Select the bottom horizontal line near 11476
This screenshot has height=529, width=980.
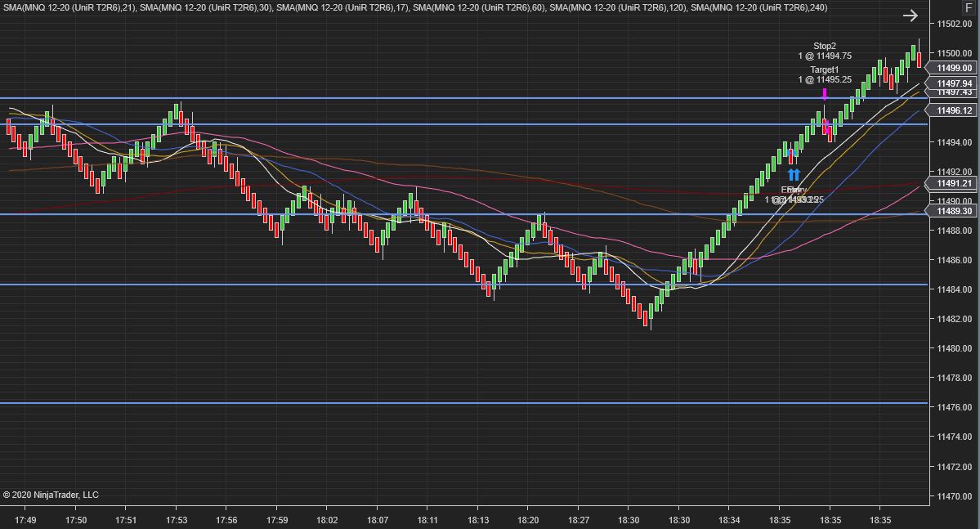coord(463,403)
